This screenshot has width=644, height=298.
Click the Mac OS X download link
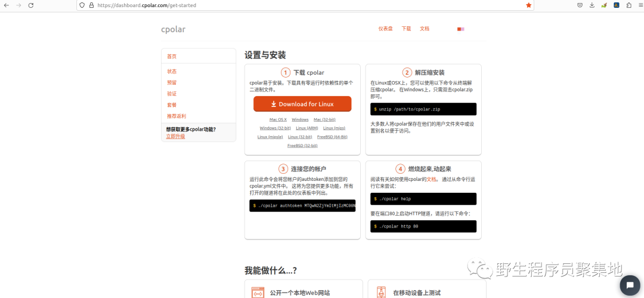coord(278,119)
